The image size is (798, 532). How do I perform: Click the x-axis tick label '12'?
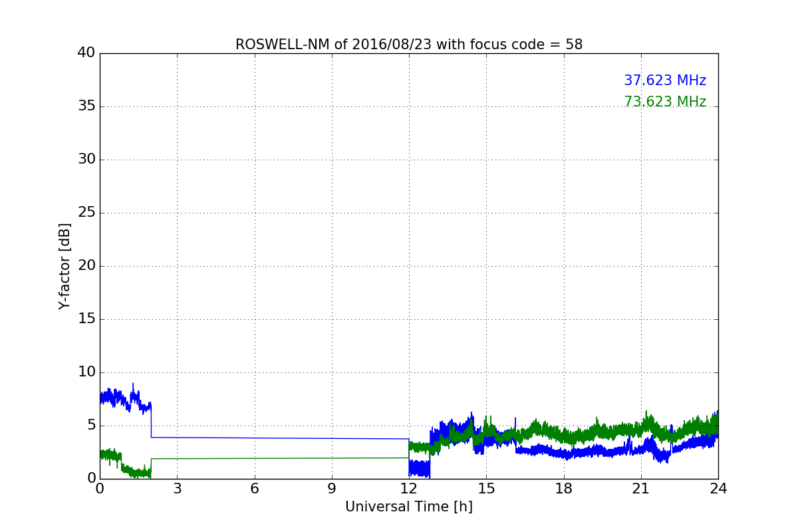[409, 489]
